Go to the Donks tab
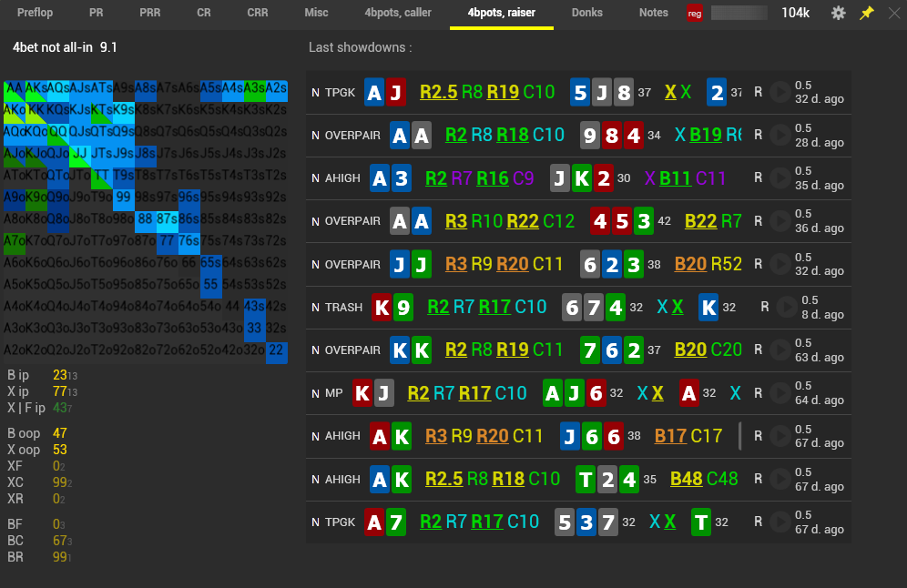Screen dimensions: 907x588 click(587, 13)
